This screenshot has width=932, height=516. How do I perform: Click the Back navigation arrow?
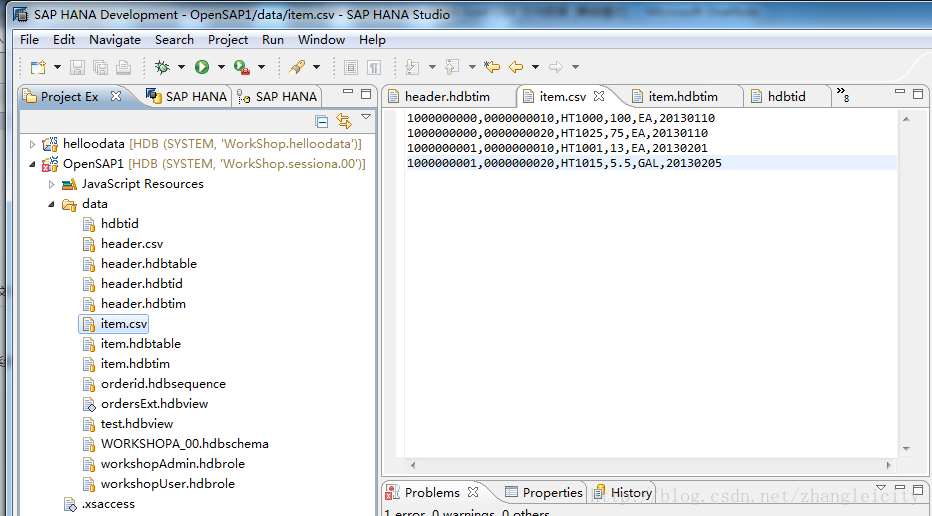[x=516, y=67]
